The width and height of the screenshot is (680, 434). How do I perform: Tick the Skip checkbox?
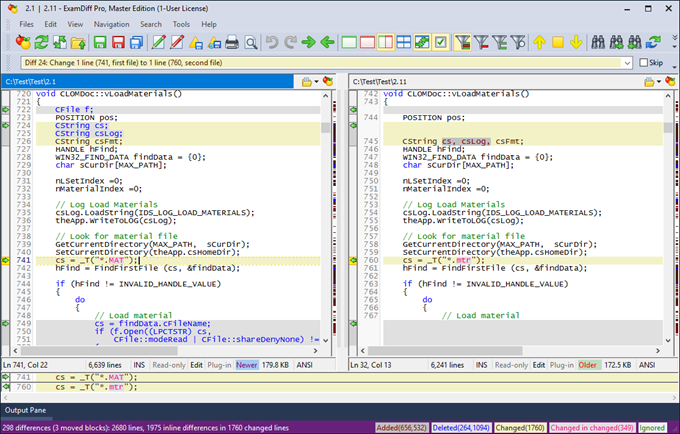(642, 62)
